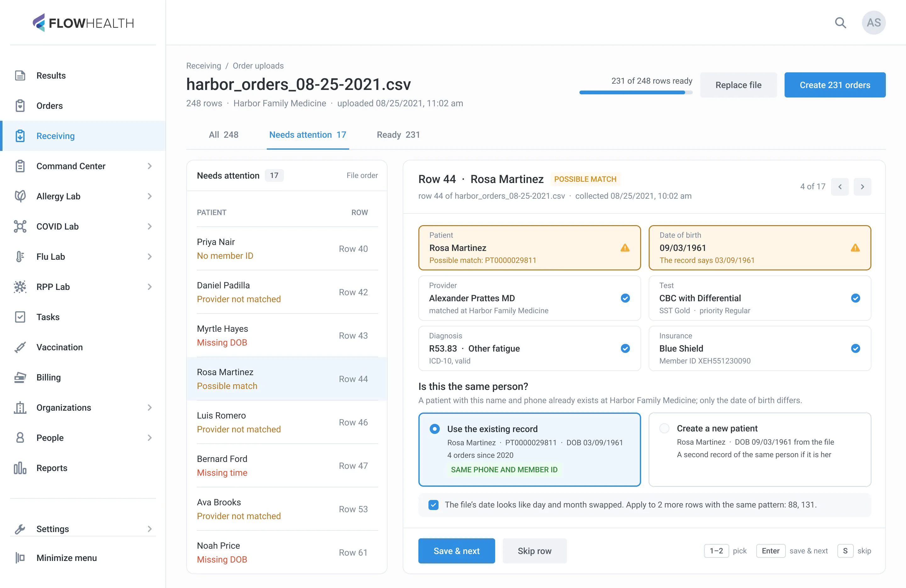The width and height of the screenshot is (906, 588).
Task: Select Use the existing record radio
Action: point(434,429)
